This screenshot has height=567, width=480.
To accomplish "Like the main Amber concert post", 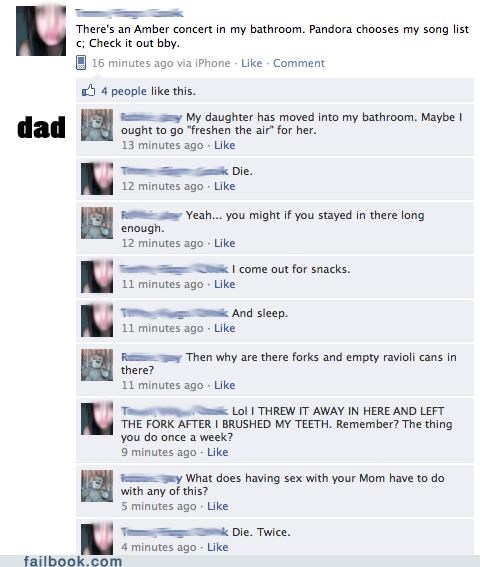I will pyautogui.click(x=251, y=63).
